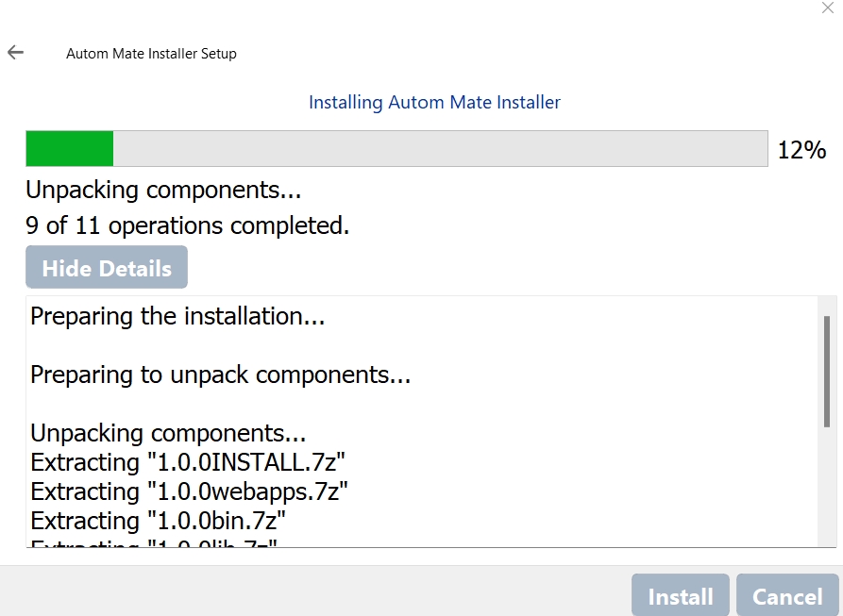
Task: Select the "Preparing the installation..." log line
Action: click(177, 317)
